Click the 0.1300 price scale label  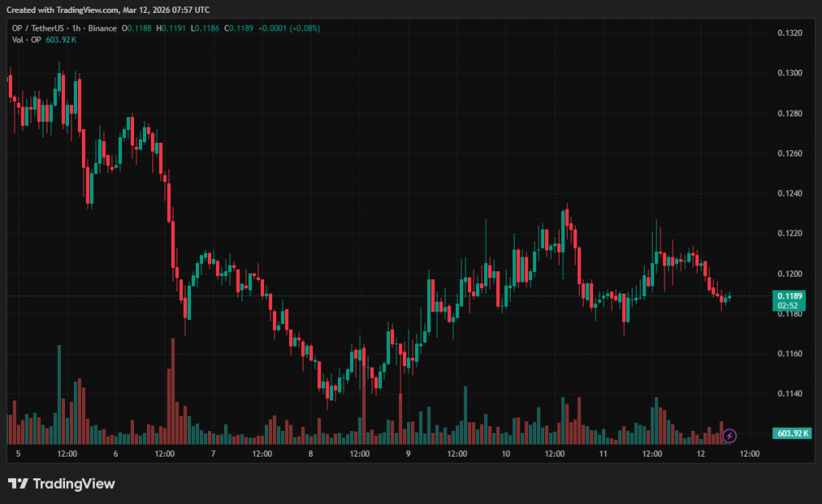[x=790, y=73]
